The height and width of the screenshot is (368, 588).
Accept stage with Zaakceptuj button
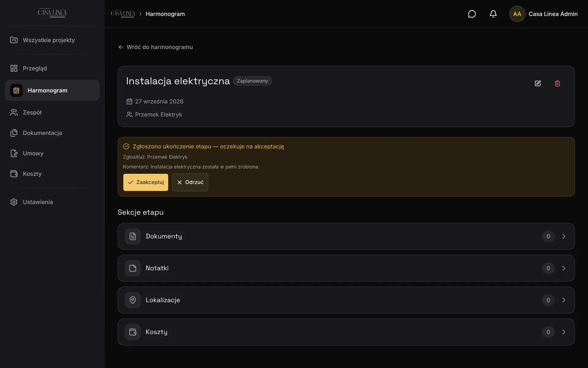(146, 182)
